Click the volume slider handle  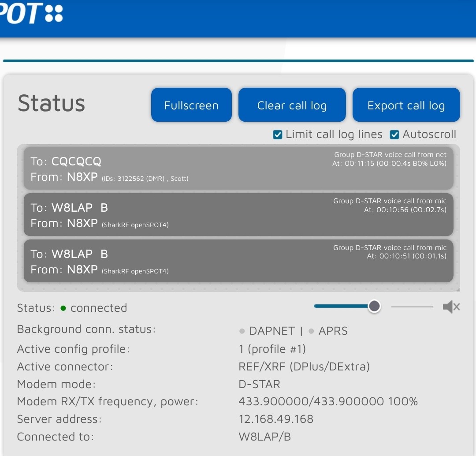tap(374, 306)
